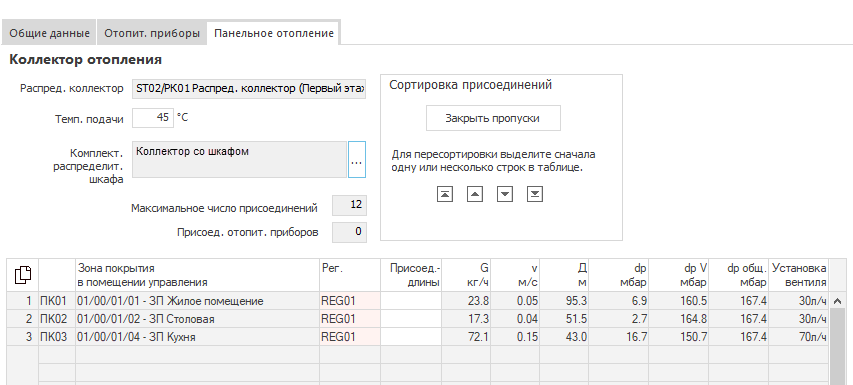The width and height of the screenshot is (853, 385).
Task: Click valve setting 70л/ч
Action: [799, 337]
